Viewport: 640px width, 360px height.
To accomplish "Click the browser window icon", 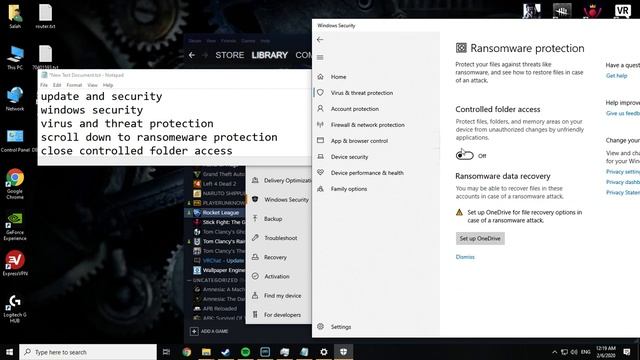I will coord(320,140).
